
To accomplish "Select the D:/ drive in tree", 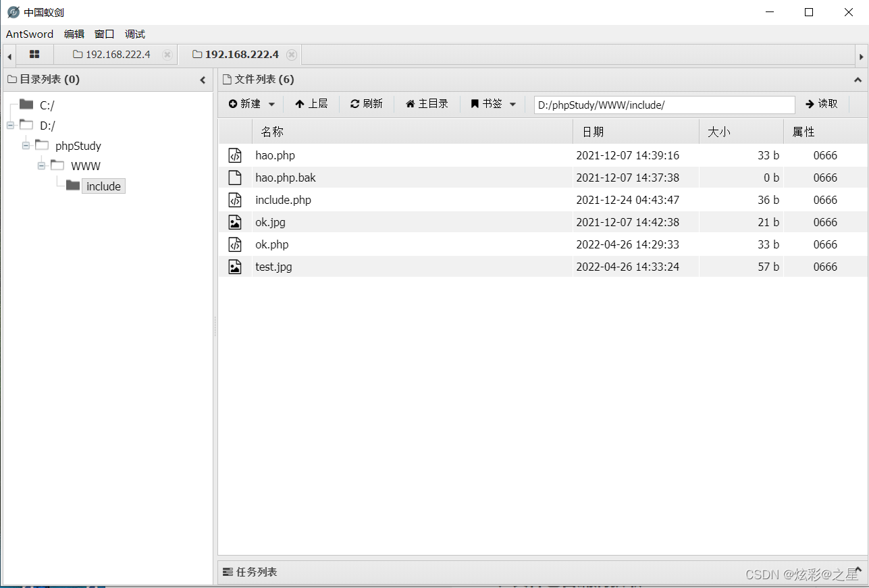I will (x=47, y=126).
